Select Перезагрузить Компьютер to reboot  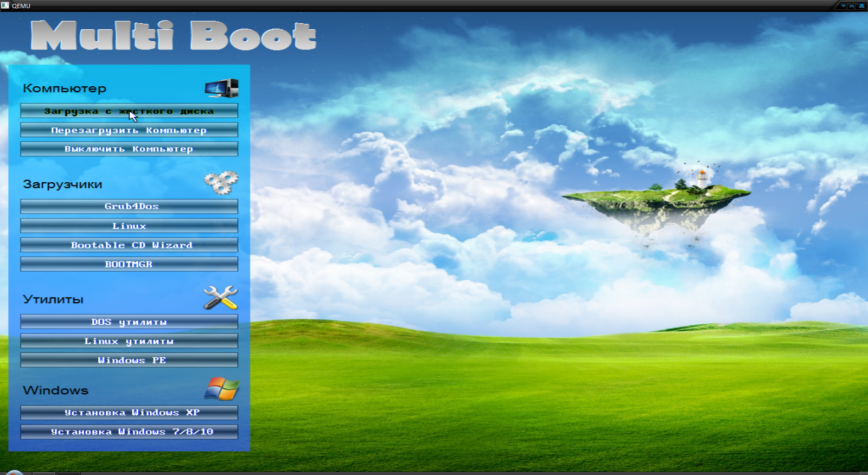click(129, 130)
